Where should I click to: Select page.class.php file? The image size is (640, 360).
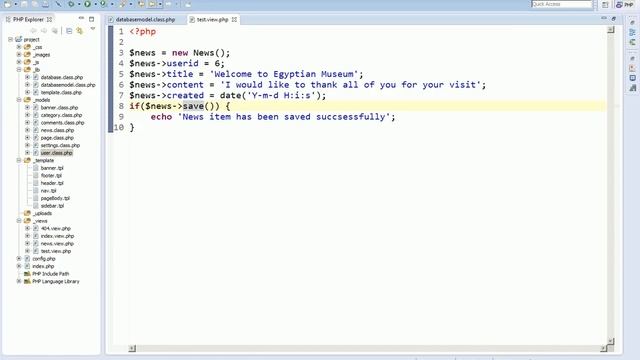pos(57,138)
